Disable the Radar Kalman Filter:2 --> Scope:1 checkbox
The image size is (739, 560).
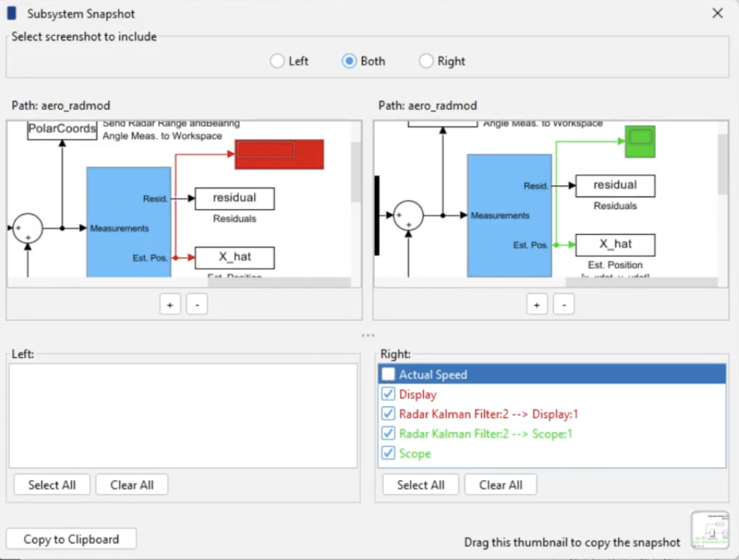388,433
